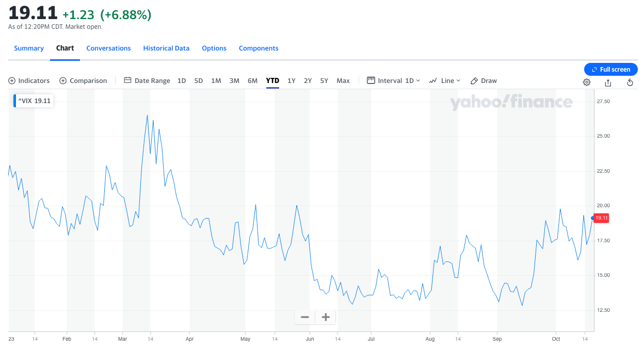Select the 1Y range

(292, 80)
